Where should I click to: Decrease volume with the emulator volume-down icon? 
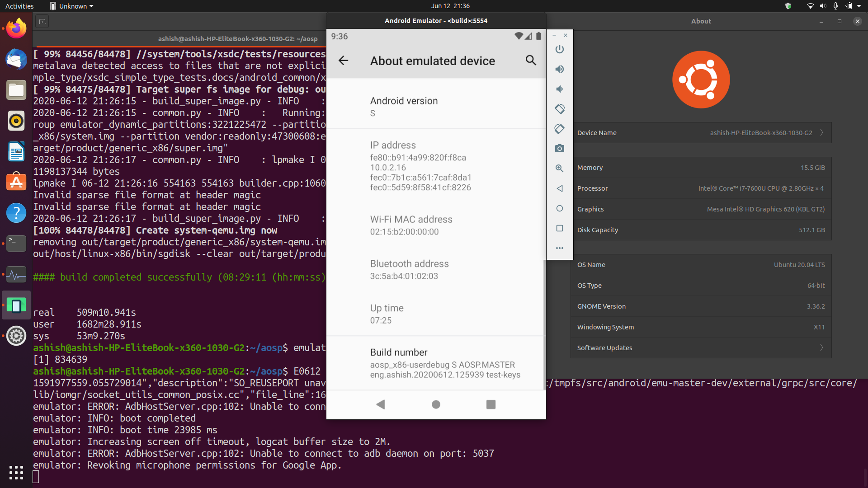tap(560, 89)
